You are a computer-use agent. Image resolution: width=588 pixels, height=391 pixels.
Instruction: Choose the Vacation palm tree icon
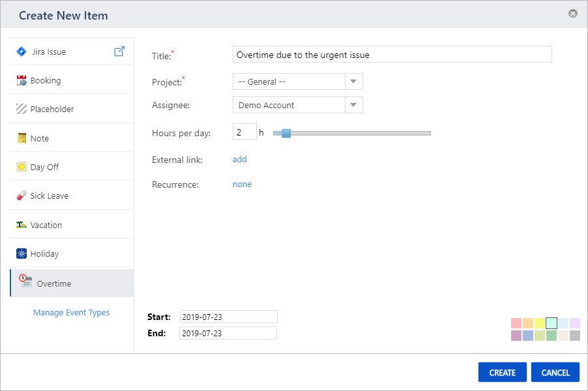coord(21,225)
